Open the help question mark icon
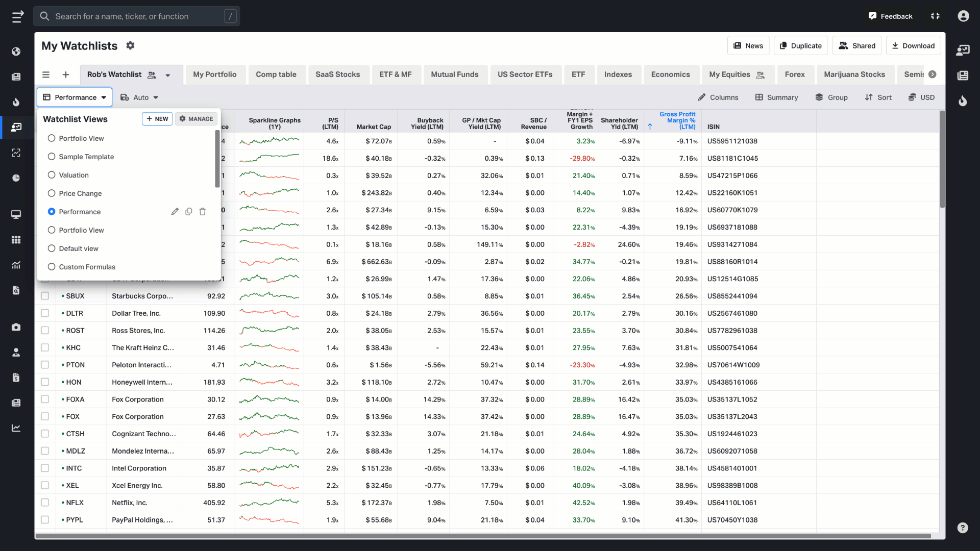Image resolution: width=980 pixels, height=551 pixels. coord(963,528)
